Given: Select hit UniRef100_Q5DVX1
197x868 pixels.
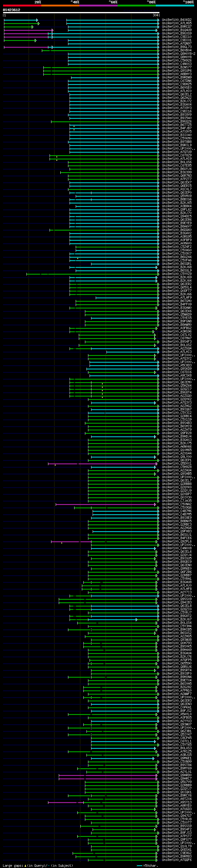Looking at the screenshot, I should pos(177,464).
